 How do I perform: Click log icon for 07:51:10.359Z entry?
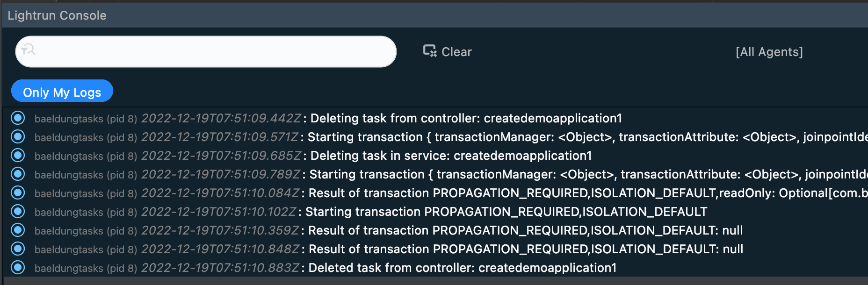click(18, 230)
